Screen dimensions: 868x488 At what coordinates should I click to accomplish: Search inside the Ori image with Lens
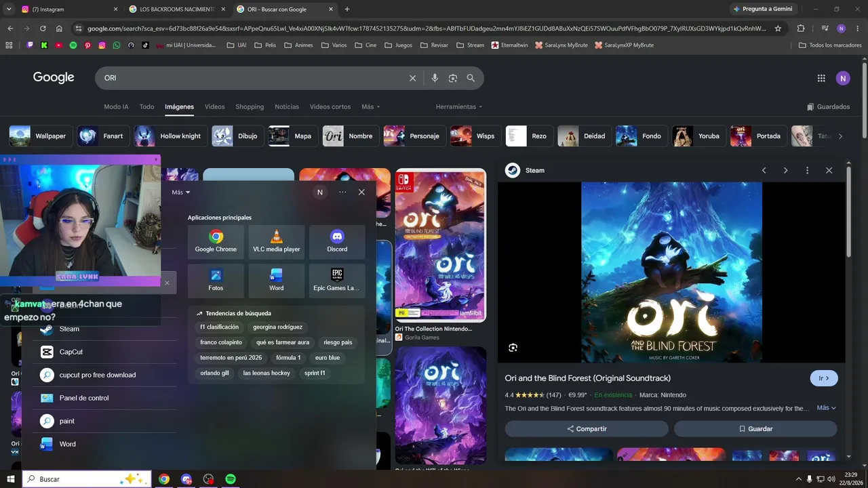click(x=513, y=348)
